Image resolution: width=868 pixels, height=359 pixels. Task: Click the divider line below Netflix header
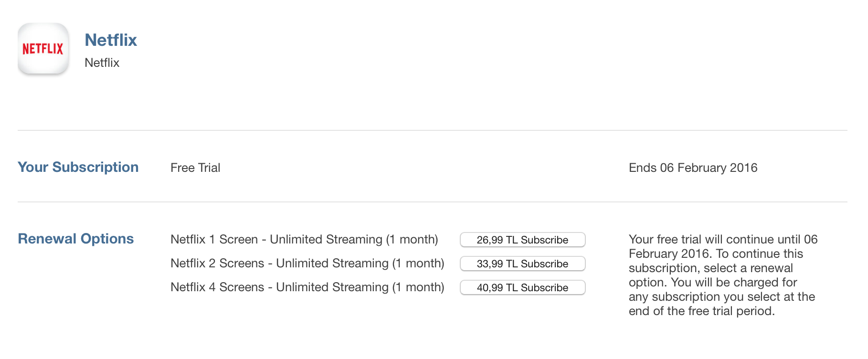(433, 130)
